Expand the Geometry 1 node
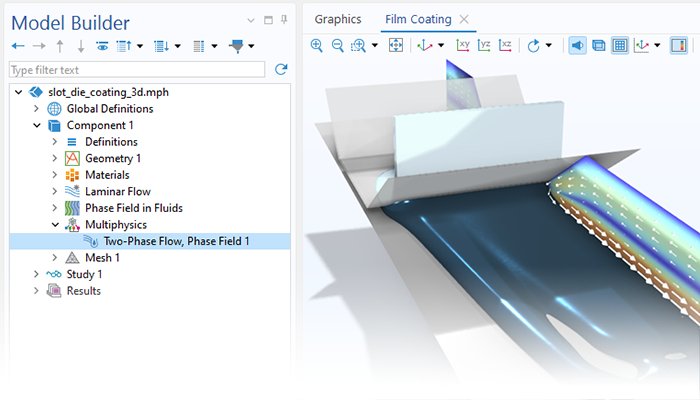Viewport: 700px width, 400px height. (54, 158)
